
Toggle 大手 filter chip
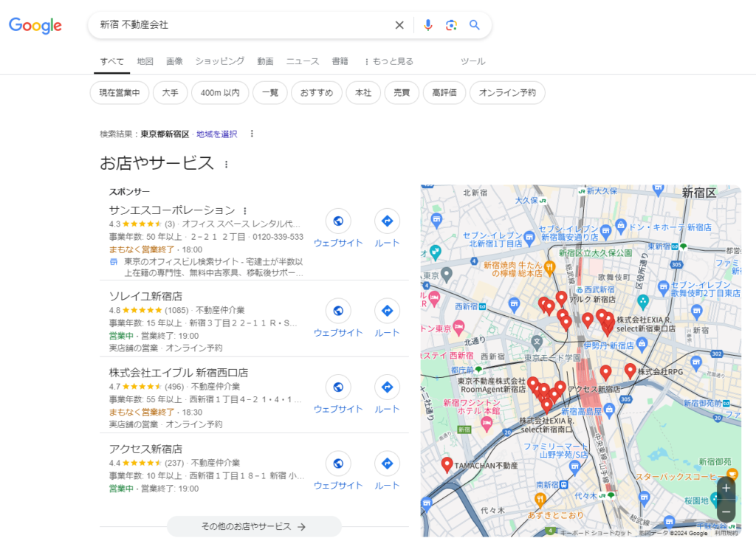pos(171,92)
